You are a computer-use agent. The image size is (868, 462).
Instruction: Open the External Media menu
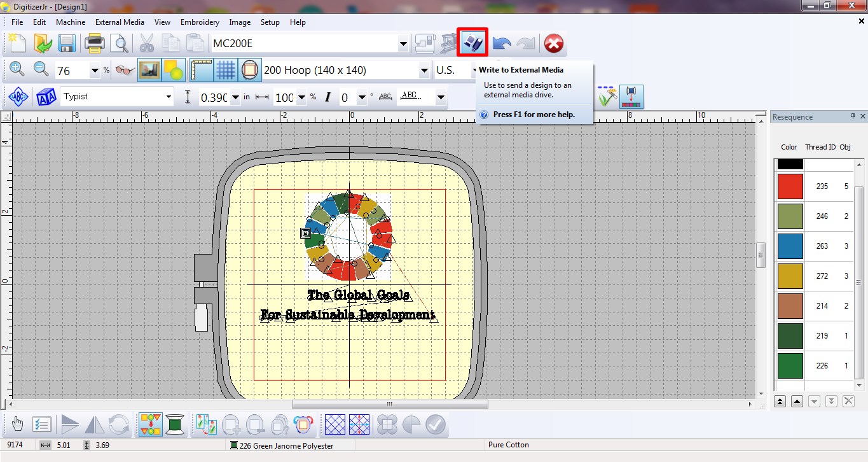pos(120,22)
